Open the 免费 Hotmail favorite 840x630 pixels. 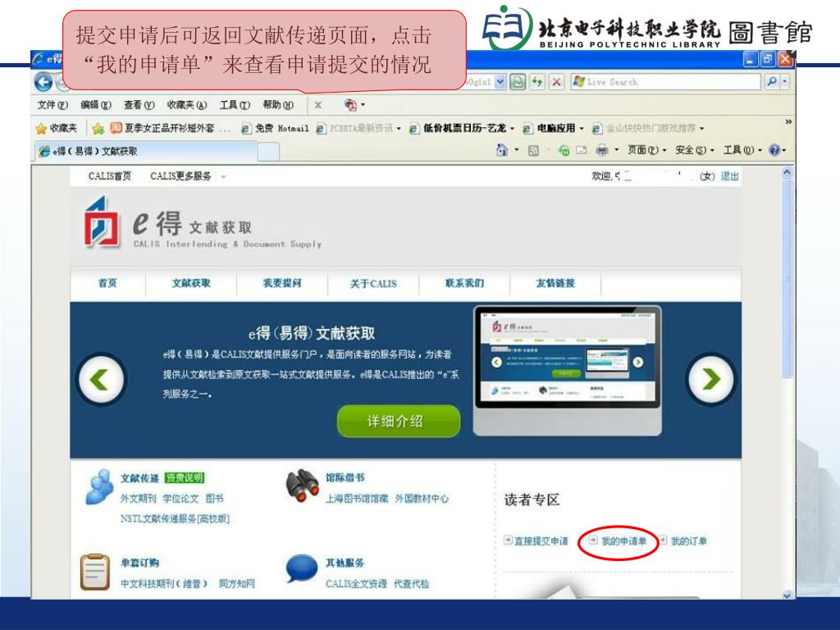275,129
